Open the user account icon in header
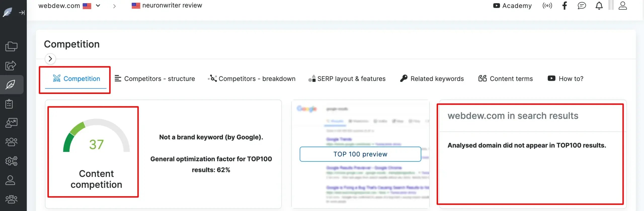The image size is (644, 211). pyautogui.click(x=623, y=6)
